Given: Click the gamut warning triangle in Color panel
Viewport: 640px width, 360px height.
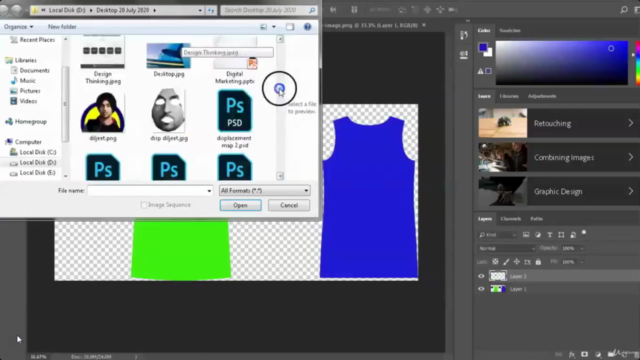Looking at the screenshot, I should 480,71.
